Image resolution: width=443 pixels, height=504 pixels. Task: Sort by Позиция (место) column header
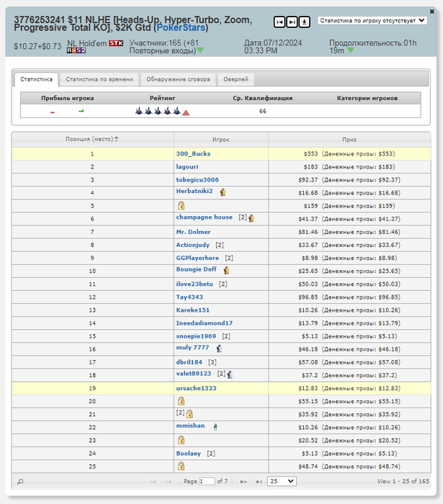[93, 139]
